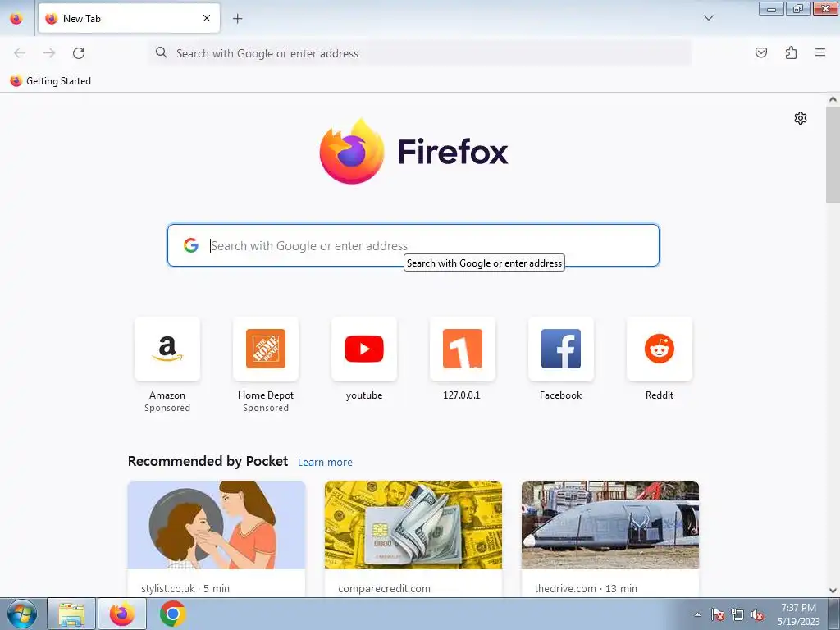Open Action Center flag tray icon
Image resolution: width=840 pixels, height=630 pixels.
[x=718, y=614]
